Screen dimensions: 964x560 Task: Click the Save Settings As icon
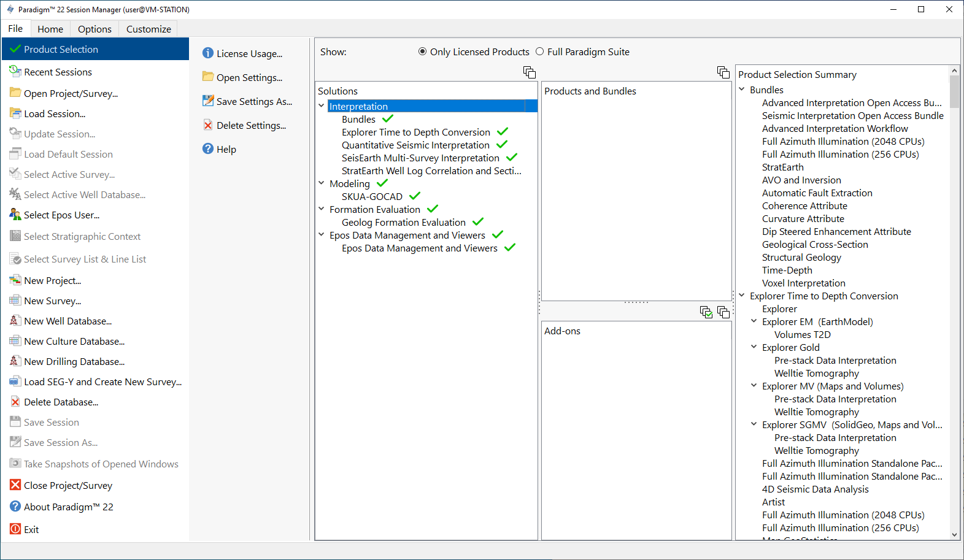click(x=208, y=101)
